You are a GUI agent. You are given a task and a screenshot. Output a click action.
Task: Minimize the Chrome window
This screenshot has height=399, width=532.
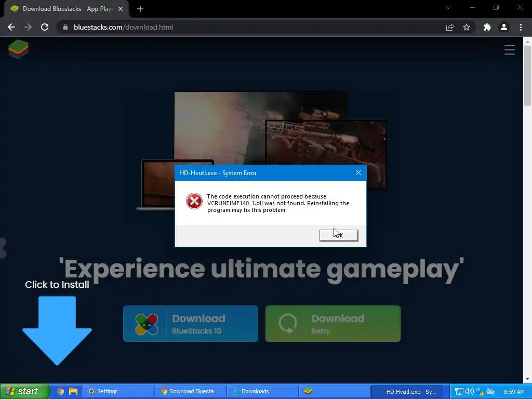click(x=472, y=7)
